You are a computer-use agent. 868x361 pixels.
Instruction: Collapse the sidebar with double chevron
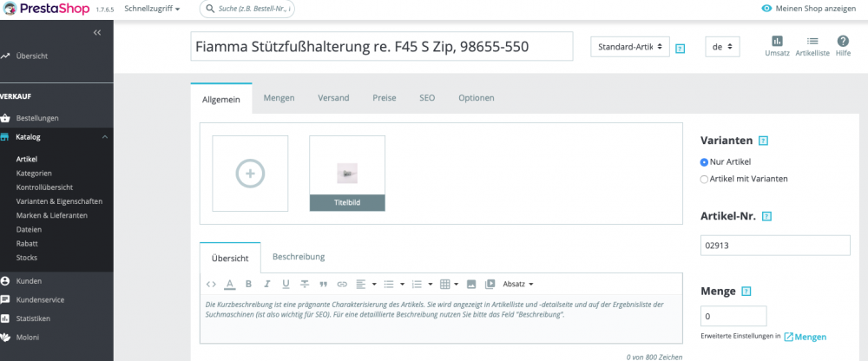(x=97, y=33)
